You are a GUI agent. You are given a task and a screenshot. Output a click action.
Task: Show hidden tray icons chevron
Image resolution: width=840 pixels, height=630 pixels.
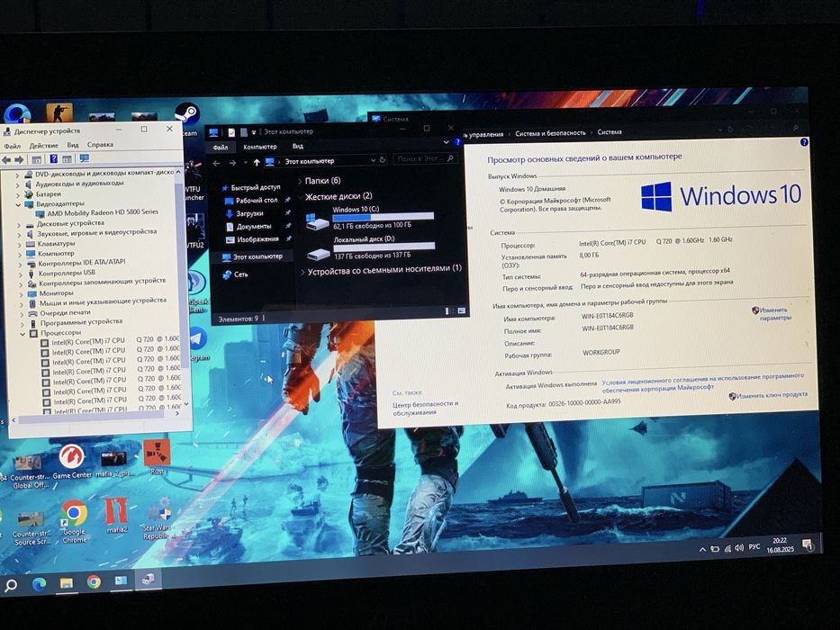(x=702, y=549)
